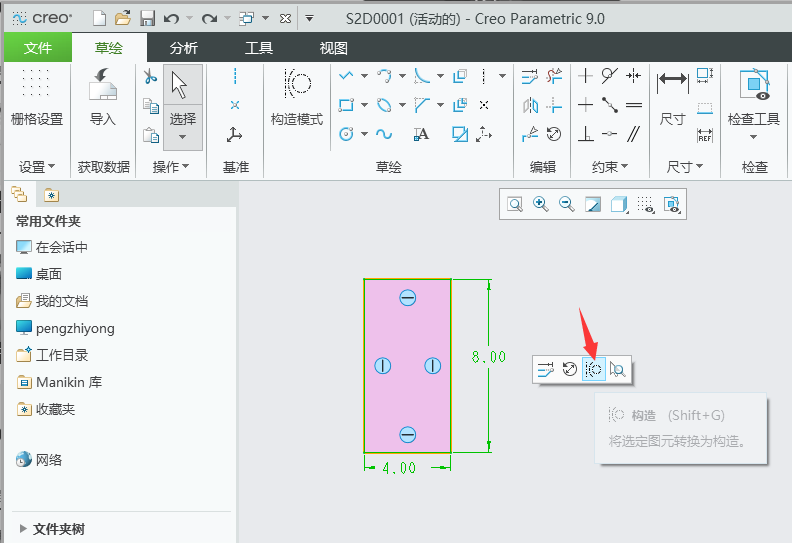Expand the 设置 group dropdown

click(37, 167)
